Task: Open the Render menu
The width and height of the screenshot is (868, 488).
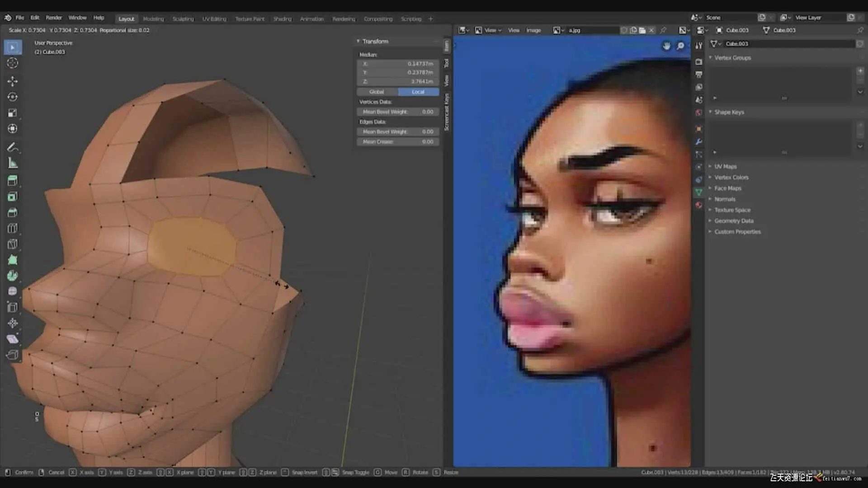Action: pyautogui.click(x=54, y=18)
